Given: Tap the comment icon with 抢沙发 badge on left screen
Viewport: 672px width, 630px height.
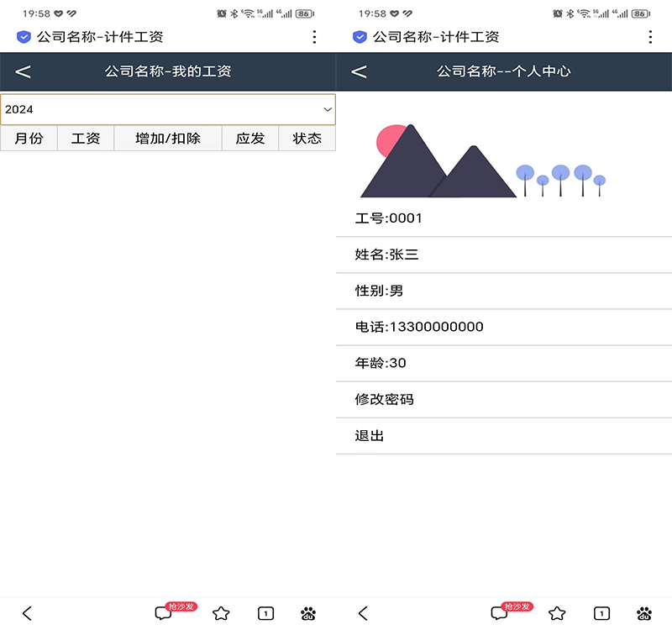Looking at the screenshot, I should click(x=162, y=612).
